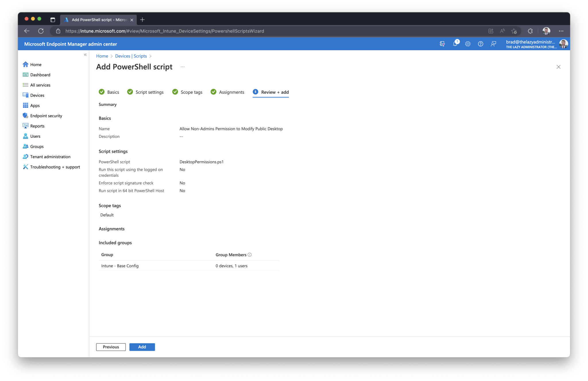View site information lock icon
Image resolution: width=588 pixels, height=381 pixels.
coord(58,31)
